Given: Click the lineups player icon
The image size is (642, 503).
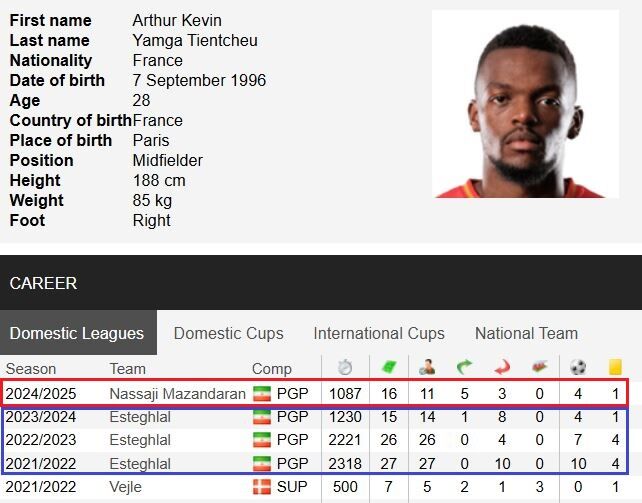Looking at the screenshot, I should pos(427,367).
